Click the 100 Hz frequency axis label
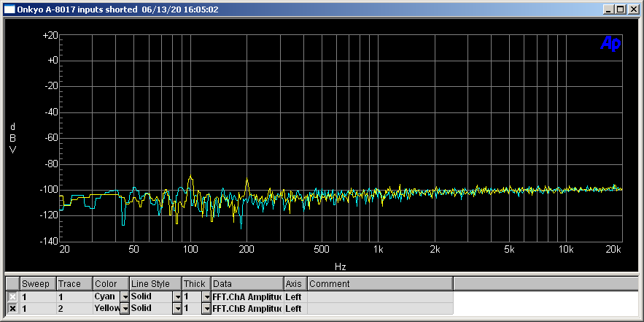 point(190,249)
